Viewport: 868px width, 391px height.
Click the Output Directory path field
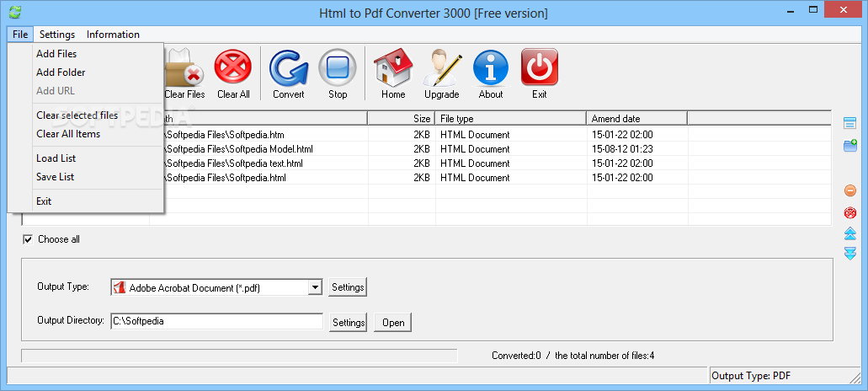[216, 321]
